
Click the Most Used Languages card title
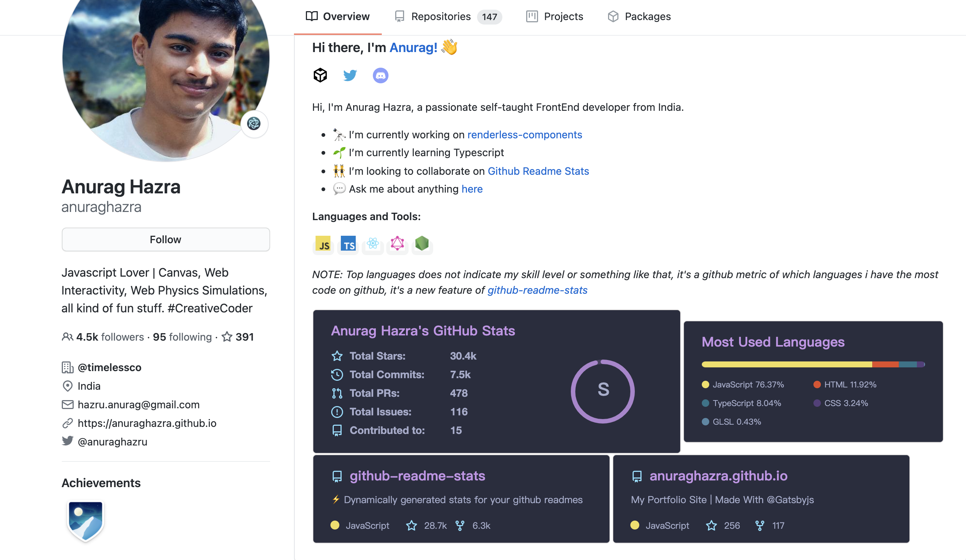tap(773, 342)
